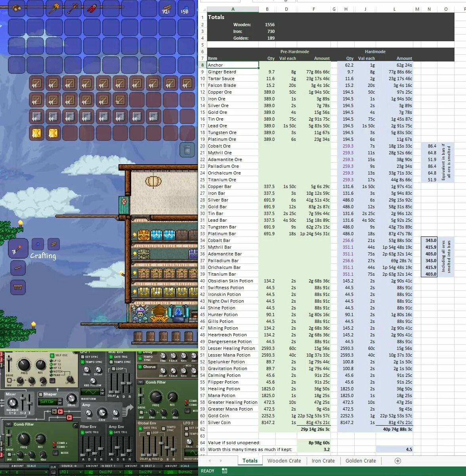Pick the leftmost golden crate stack
Viewport: 466px width, 476px height.
coord(36,133)
